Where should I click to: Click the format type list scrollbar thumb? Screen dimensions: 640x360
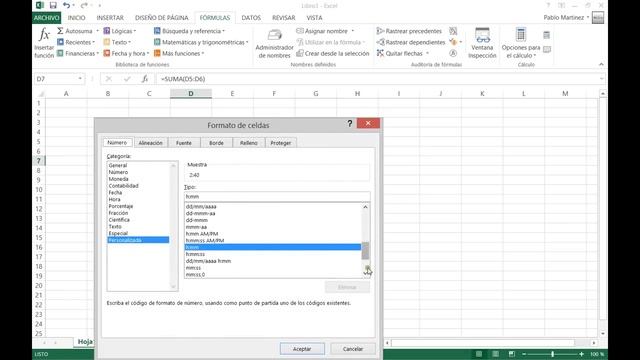[x=365, y=251]
